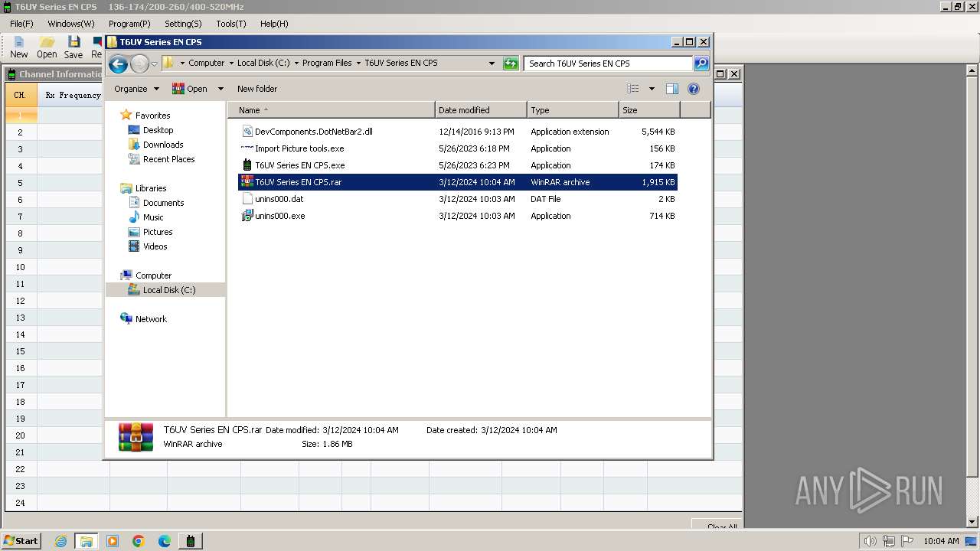Select channel row 12 in CPS table
This screenshot has width=980, height=551.
pos(21,301)
